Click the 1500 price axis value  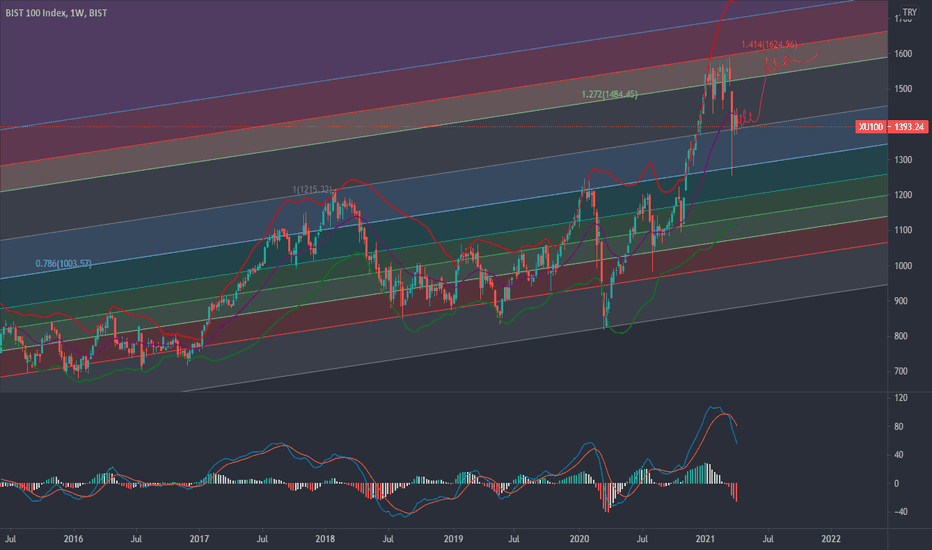point(903,89)
